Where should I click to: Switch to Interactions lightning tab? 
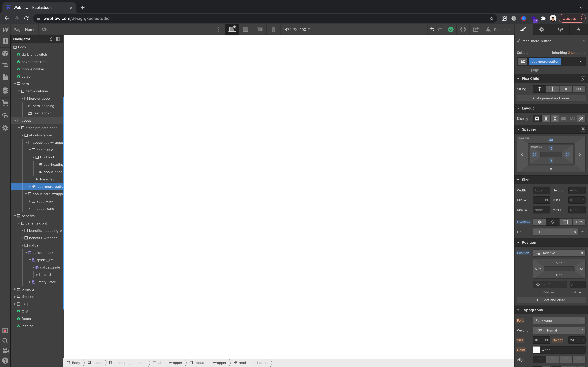point(579,29)
